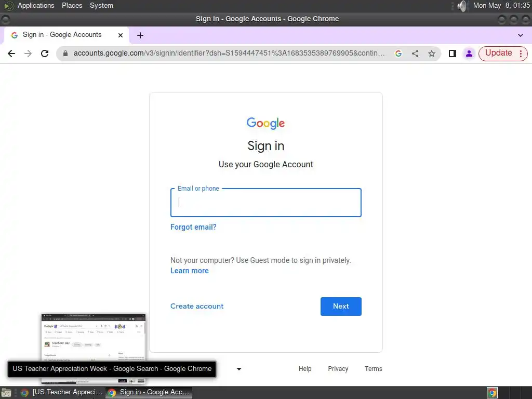
Task: Switch to US Teacher Appreciation taskbar window
Action: click(x=62, y=392)
